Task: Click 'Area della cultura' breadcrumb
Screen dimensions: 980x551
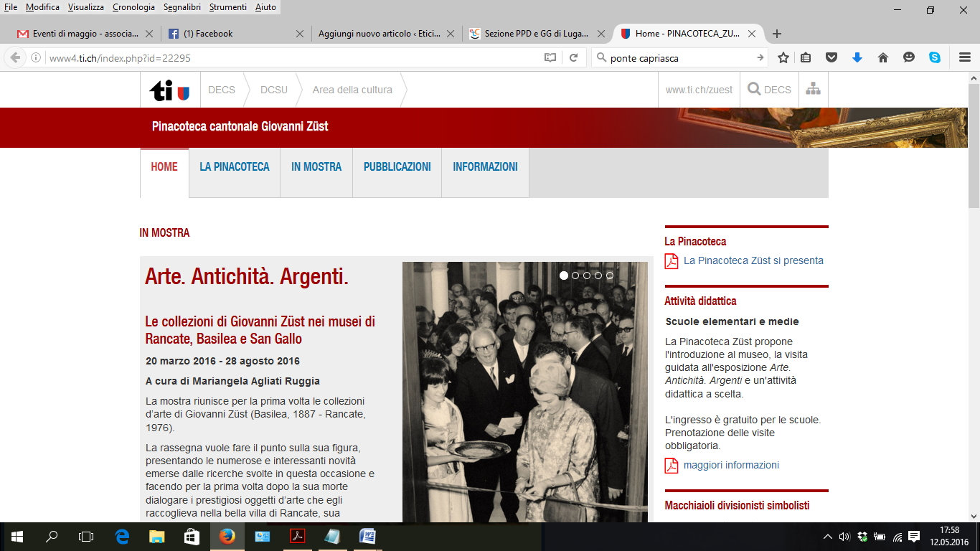Action: pos(352,90)
